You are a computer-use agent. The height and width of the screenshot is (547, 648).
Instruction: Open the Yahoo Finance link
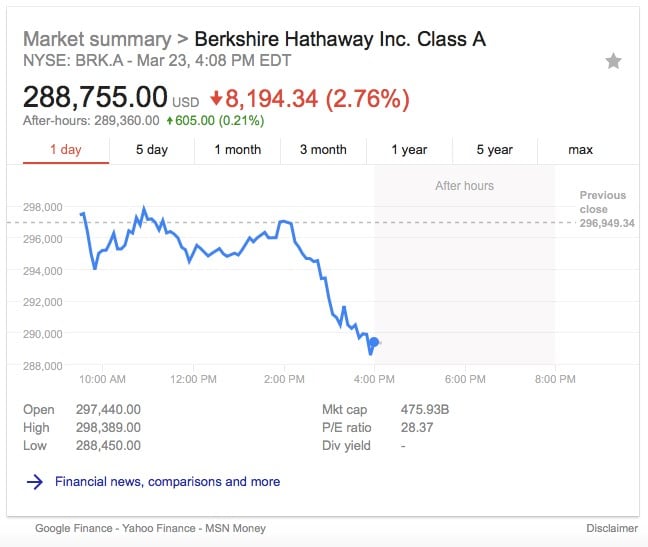tap(157, 528)
